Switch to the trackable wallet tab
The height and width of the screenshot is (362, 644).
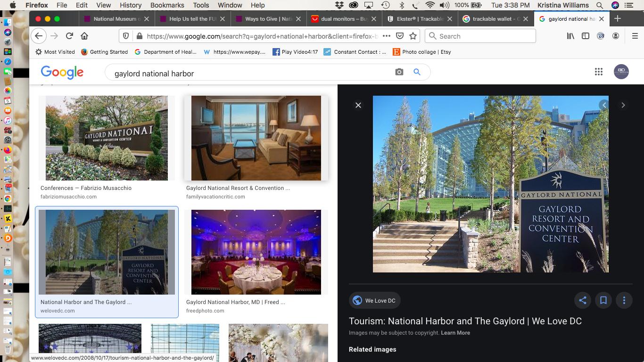[x=495, y=19]
